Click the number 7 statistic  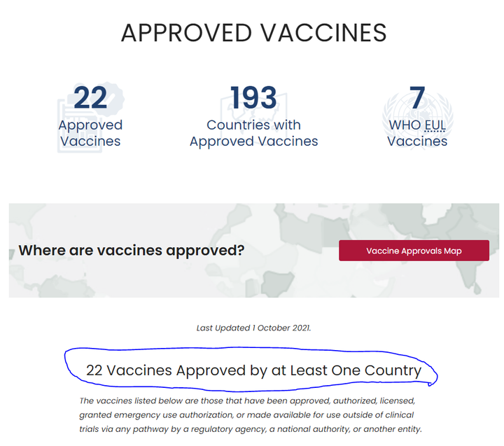pos(417,97)
